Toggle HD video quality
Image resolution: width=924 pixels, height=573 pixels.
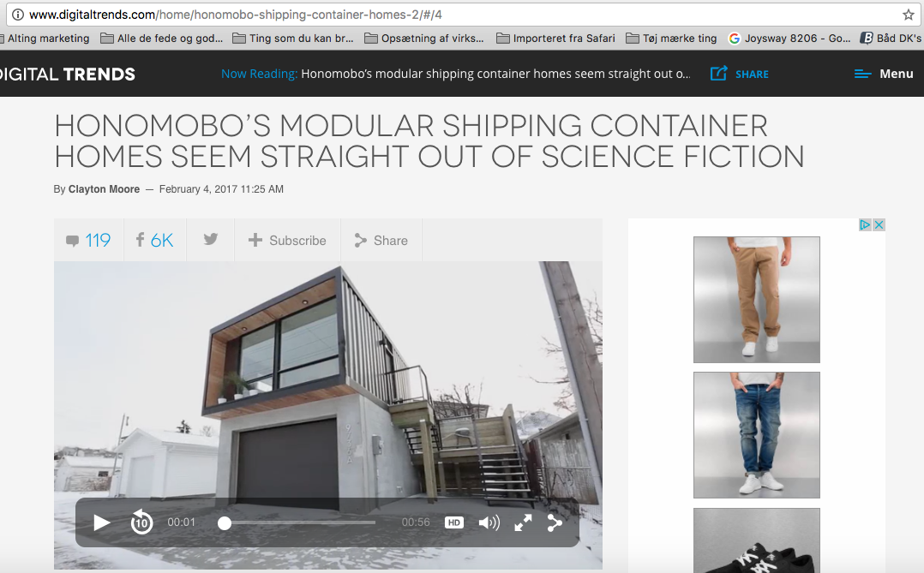pos(453,522)
